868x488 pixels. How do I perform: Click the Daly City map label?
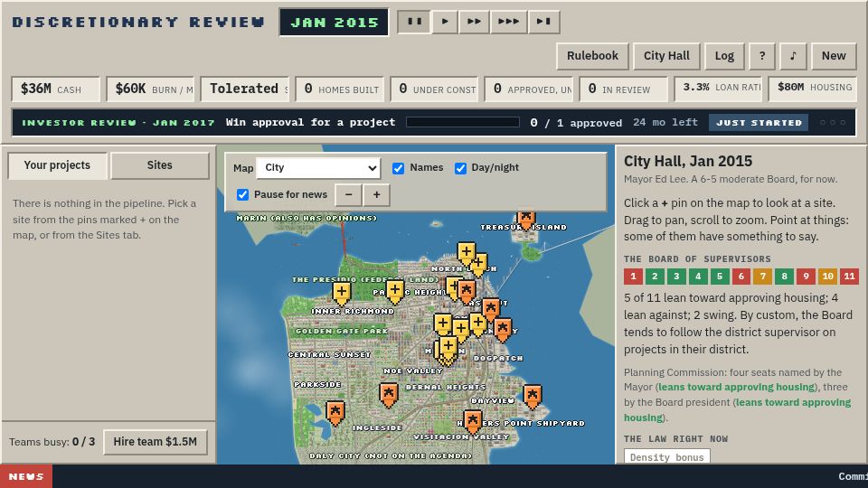(391, 455)
